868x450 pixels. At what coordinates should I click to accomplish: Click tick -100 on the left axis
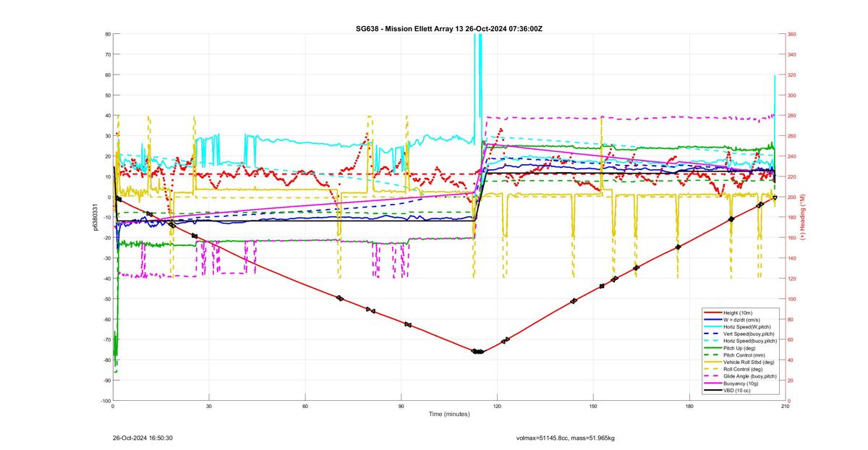pyautogui.click(x=106, y=401)
